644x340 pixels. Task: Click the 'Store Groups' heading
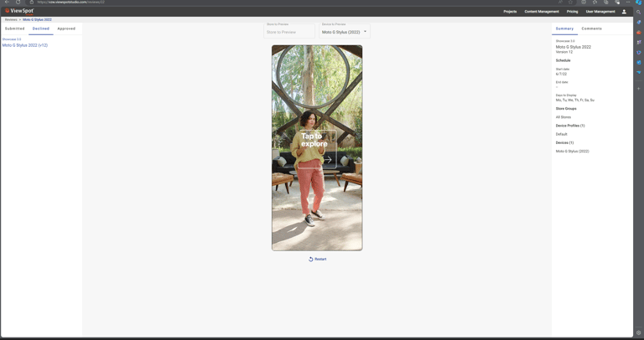tap(566, 109)
